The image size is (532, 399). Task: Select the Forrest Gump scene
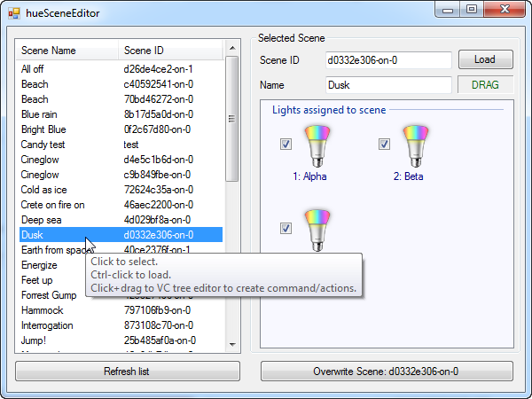pyautogui.click(x=49, y=295)
